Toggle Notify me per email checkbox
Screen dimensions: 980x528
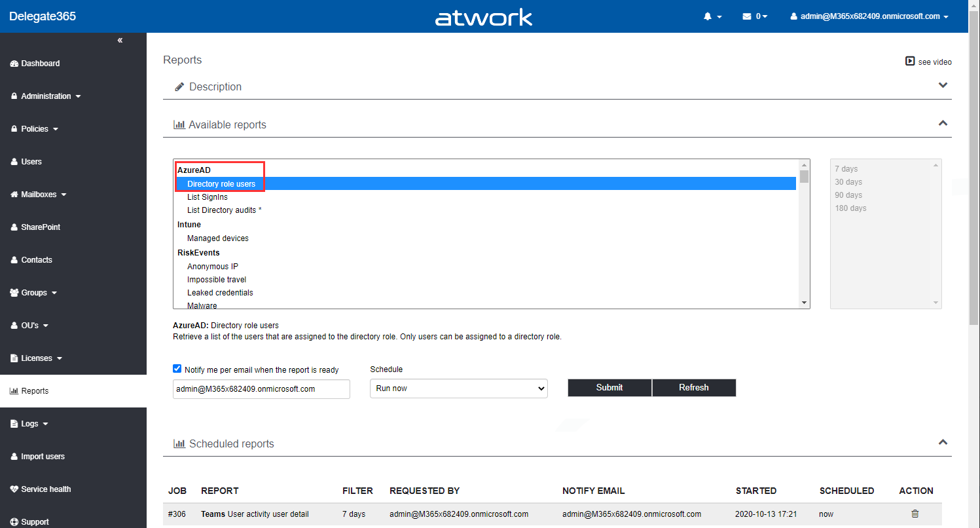point(177,369)
